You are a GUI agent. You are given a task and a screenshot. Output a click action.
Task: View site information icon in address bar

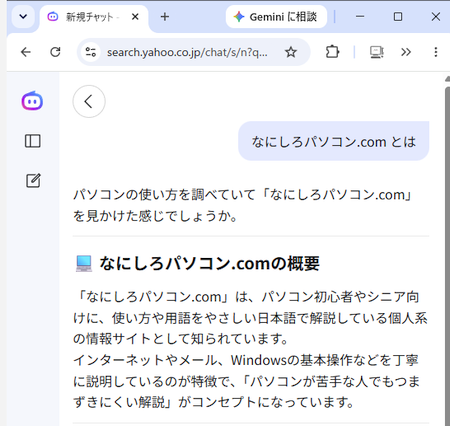[x=91, y=52]
